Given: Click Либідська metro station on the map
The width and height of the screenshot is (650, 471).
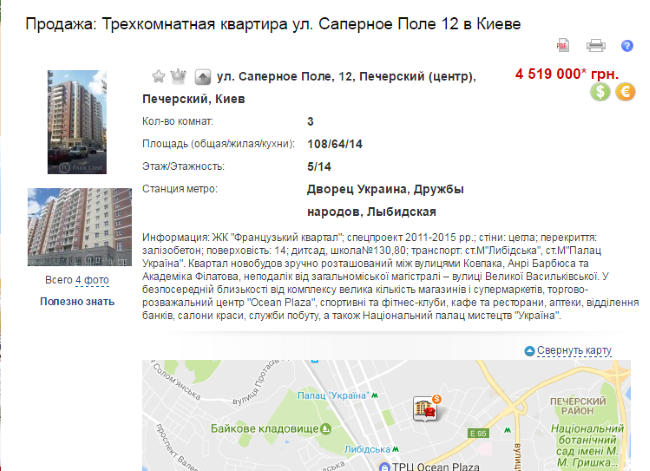Looking at the screenshot, I should point(371,449).
